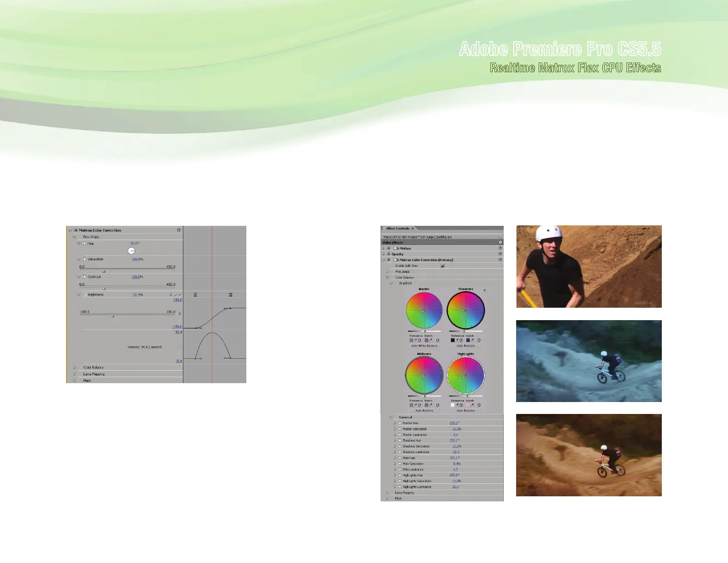Toggle animation stopwatch for Brightness
This screenshot has height=563, width=728.
click(85, 294)
